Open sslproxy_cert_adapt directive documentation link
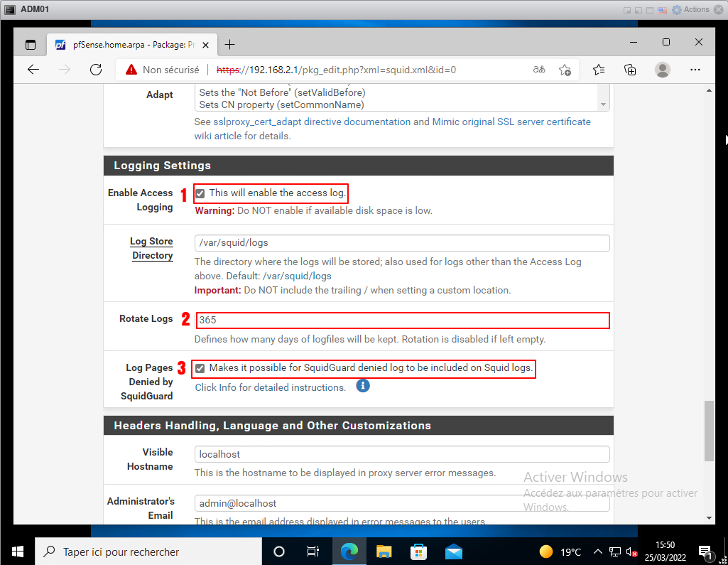The height and width of the screenshot is (565, 728). [312, 122]
